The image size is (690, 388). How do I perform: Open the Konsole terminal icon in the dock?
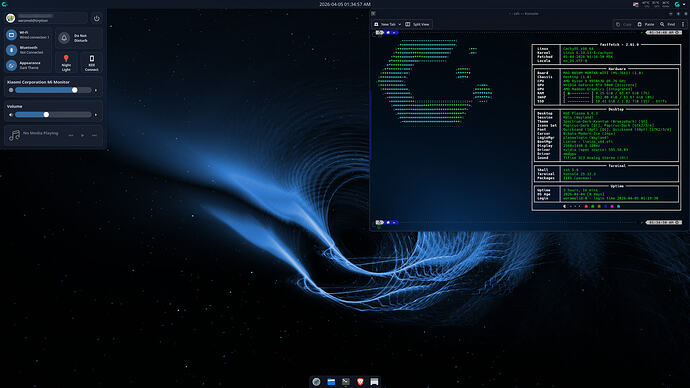pos(345,381)
